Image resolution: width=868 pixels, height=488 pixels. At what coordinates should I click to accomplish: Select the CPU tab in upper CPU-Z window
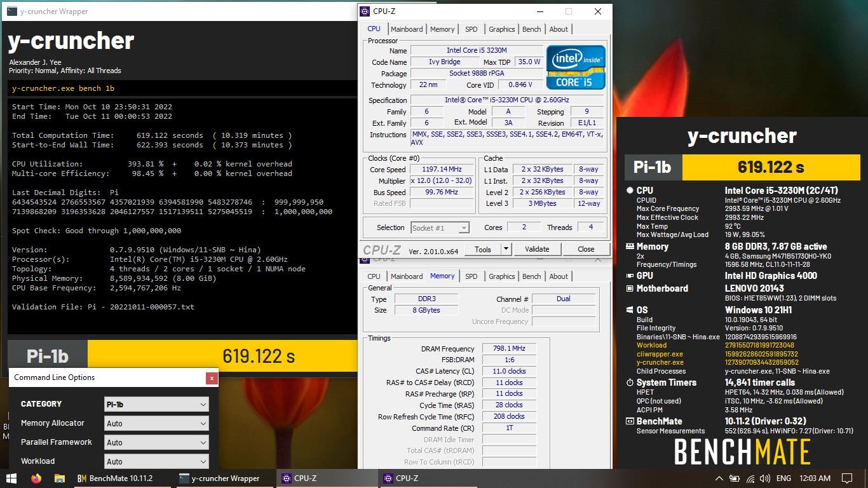point(374,29)
